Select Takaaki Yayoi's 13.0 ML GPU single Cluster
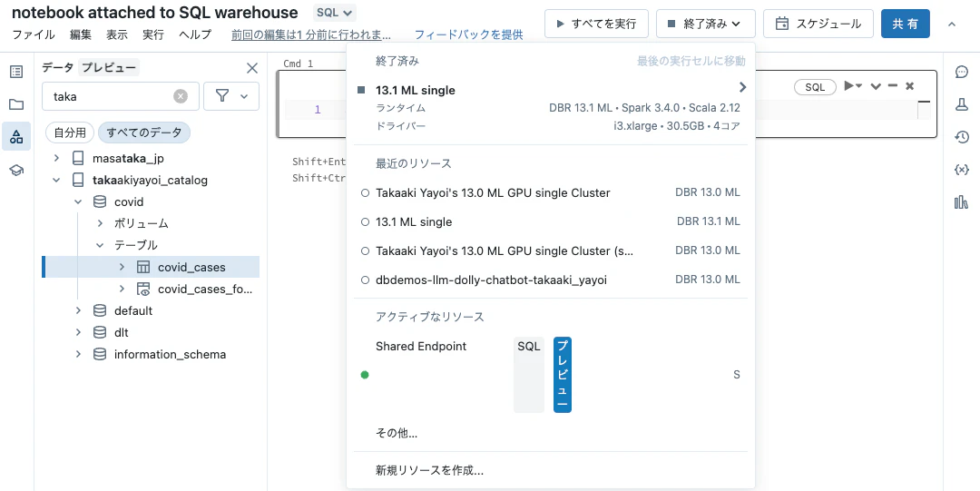This screenshot has width=980, height=491. coord(551,193)
